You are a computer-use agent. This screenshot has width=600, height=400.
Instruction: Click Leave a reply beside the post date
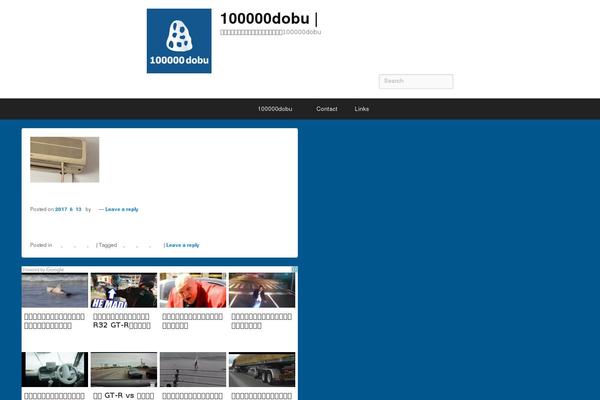tap(121, 209)
